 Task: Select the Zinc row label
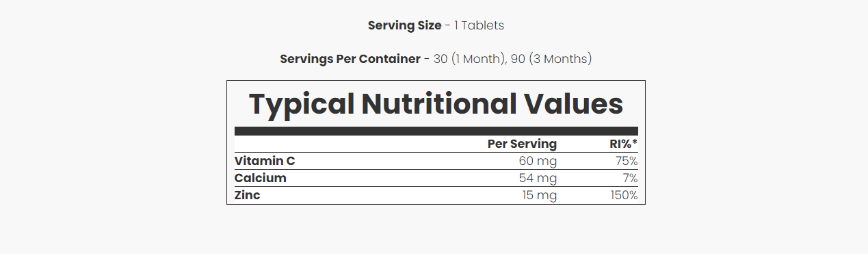click(x=248, y=195)
